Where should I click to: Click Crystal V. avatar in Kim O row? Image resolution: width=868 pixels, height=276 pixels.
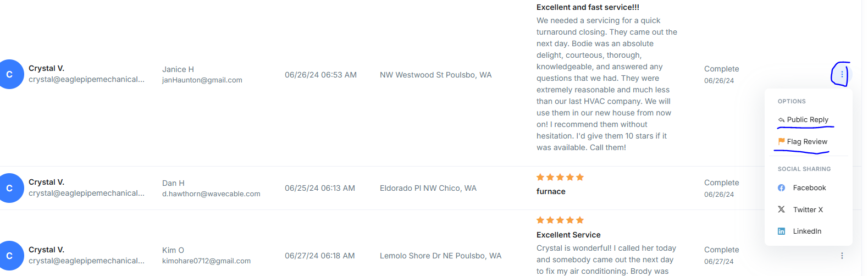[10, 256]
